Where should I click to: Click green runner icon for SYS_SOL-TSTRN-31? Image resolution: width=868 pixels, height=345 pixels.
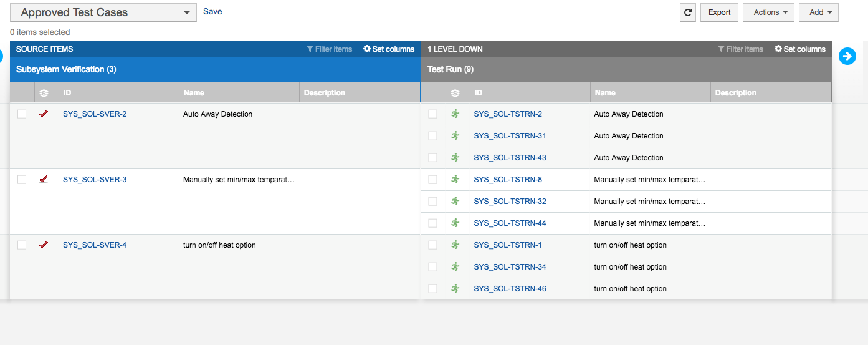[x=455, y=135]
